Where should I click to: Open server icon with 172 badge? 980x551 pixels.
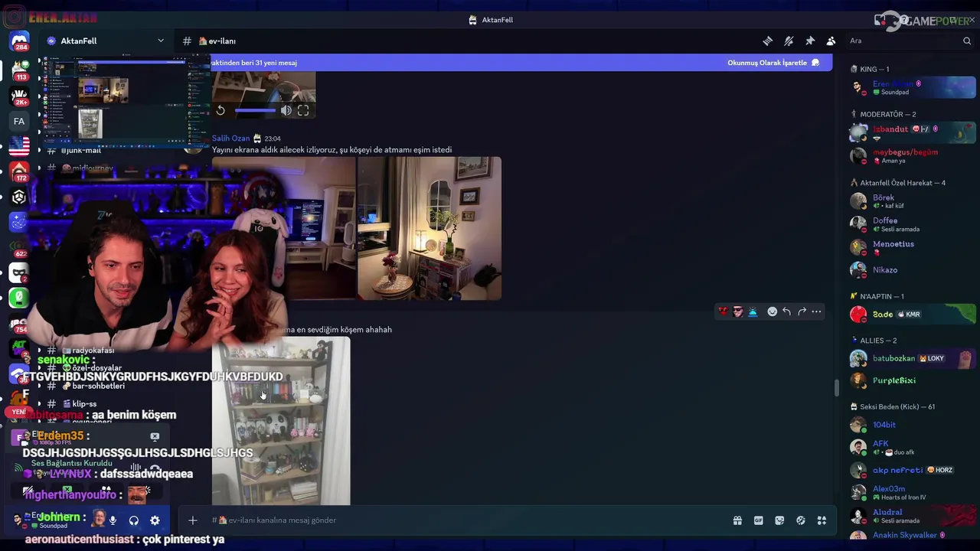pyautogui.click(x=19, y=171)
